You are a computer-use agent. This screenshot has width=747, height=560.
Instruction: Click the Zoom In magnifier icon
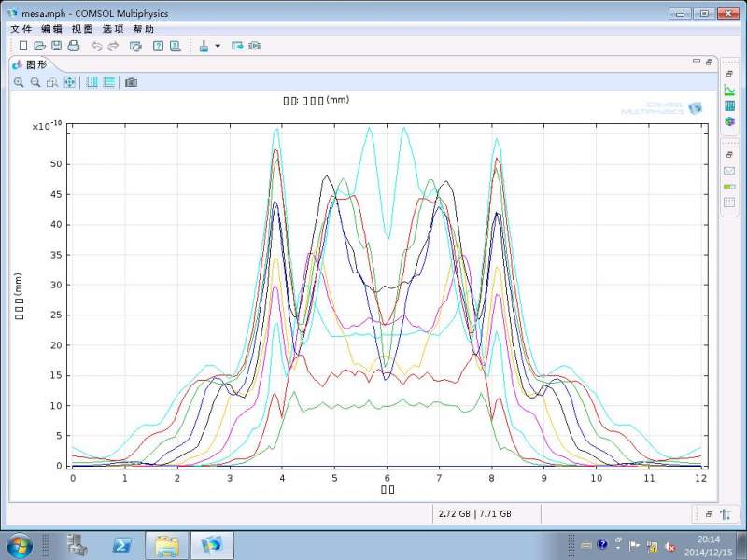pyautogui.click(x=19, y=82)
